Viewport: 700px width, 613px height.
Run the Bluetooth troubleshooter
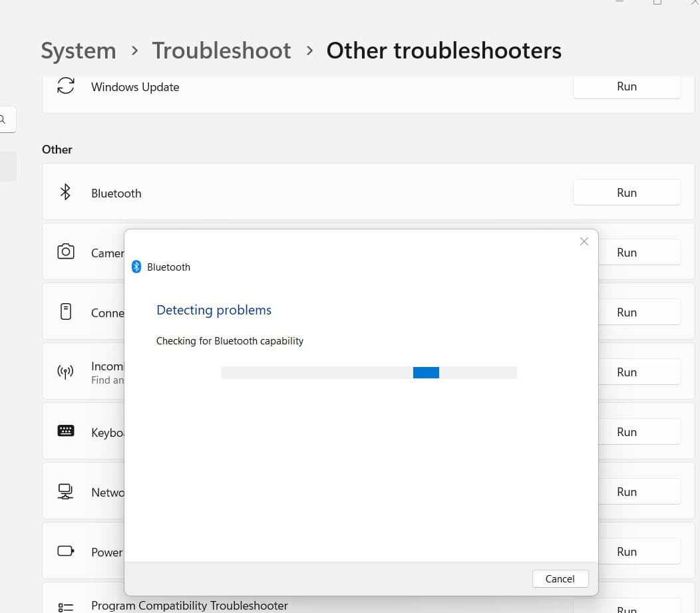(x=627, y=192)
